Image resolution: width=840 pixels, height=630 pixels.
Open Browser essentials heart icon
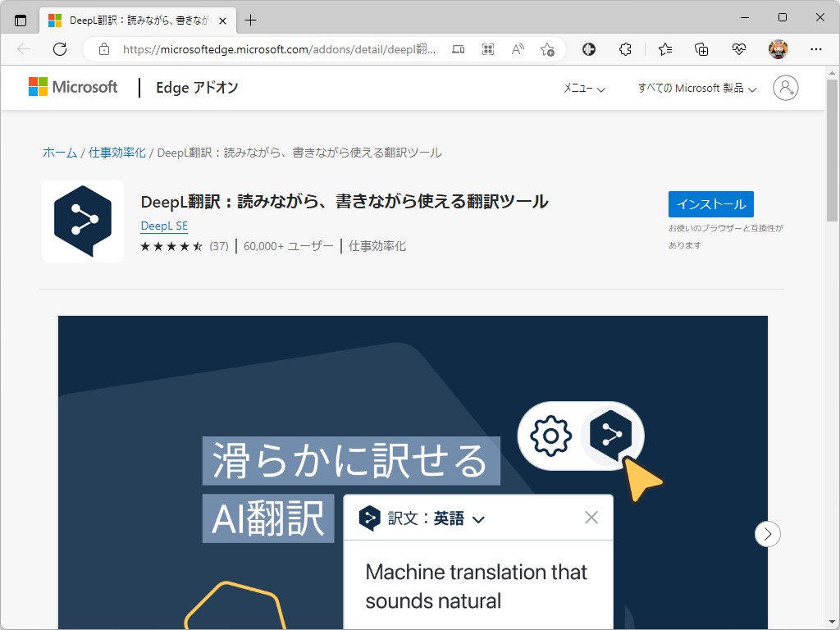pyautogui.click(x=739, y=49)
